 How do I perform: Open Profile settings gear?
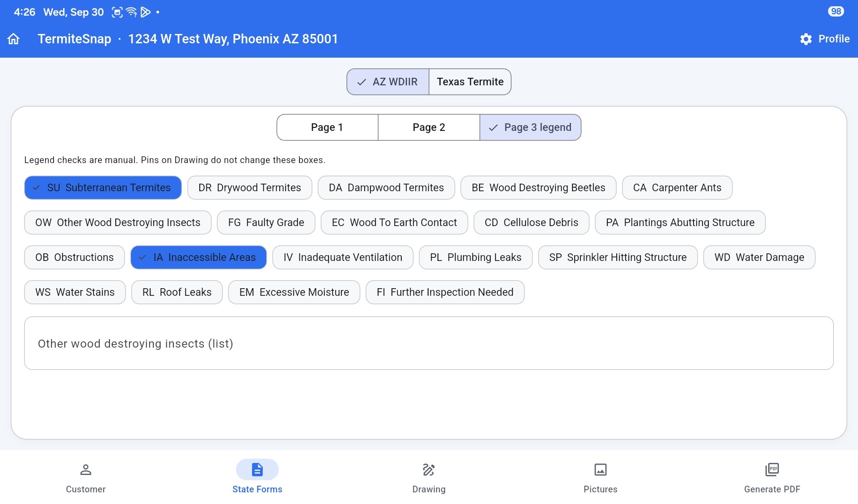[x=806, y=39]
